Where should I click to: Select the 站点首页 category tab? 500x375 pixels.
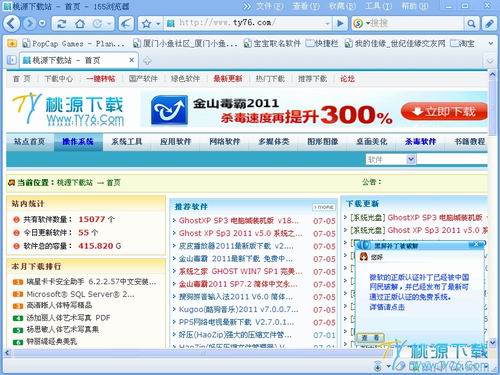(30, 142)
